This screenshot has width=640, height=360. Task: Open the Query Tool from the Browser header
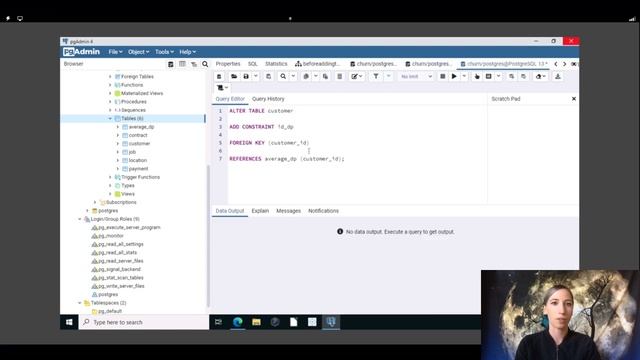171,64
